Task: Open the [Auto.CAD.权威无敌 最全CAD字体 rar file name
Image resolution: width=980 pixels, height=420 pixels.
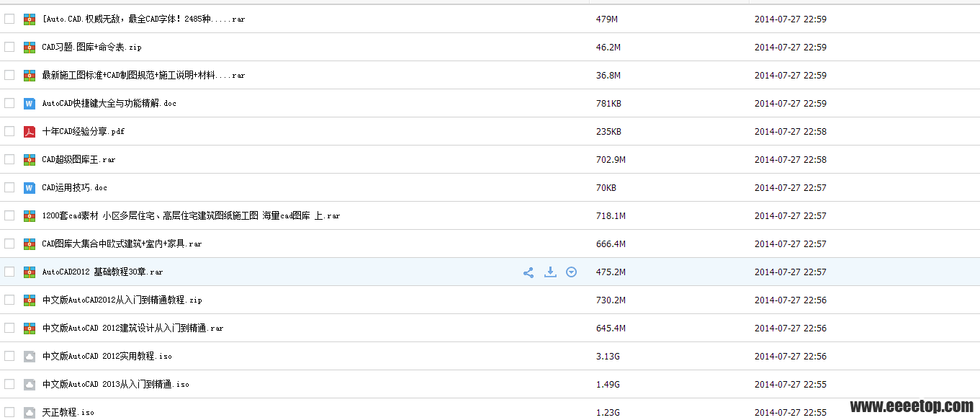Action: point(143,19)
